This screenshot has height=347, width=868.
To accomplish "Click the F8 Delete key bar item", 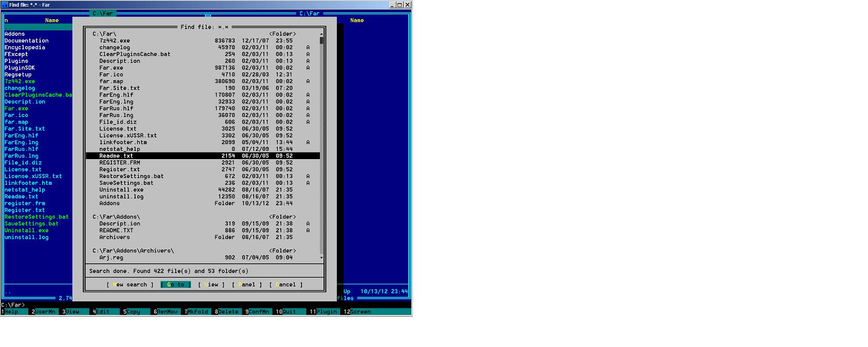I will (x=228, y=312).
